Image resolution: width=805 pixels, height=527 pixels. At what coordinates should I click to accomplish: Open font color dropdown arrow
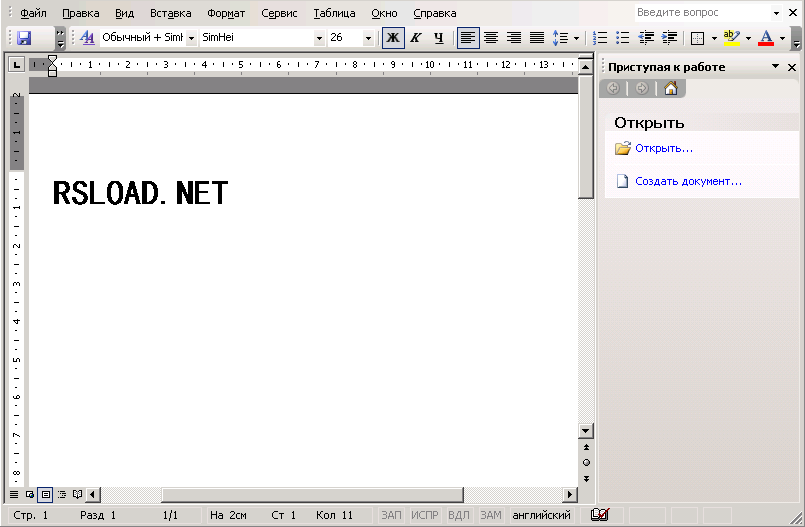click(782, 38)
